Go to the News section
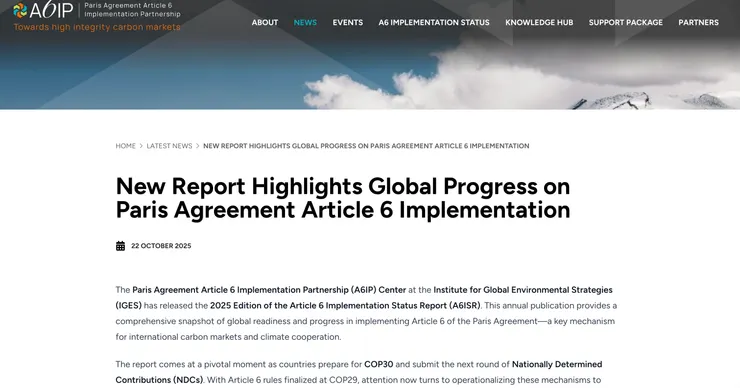Viewport: 740px width, 388px height. click(x=305, y=22)
